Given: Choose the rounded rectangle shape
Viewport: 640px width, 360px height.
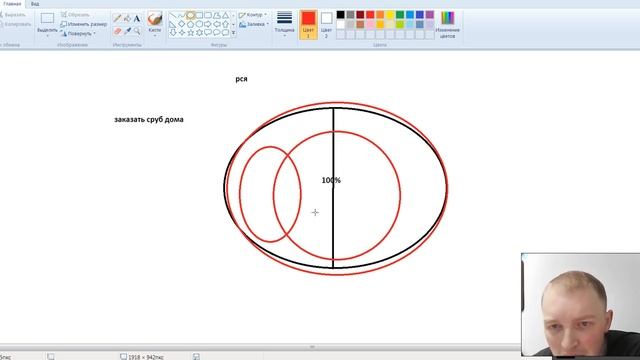Looking at the screenshot, I should click(x=208, y=16).
